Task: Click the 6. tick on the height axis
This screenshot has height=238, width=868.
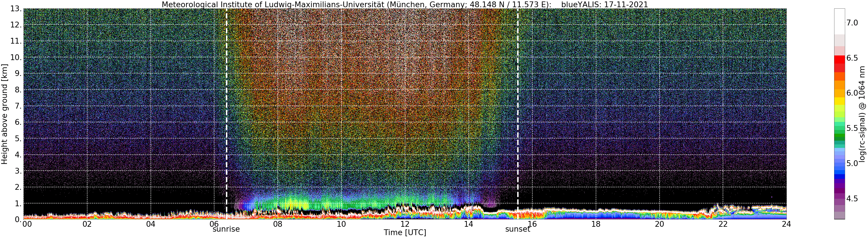Action: (x=18, y=122)
